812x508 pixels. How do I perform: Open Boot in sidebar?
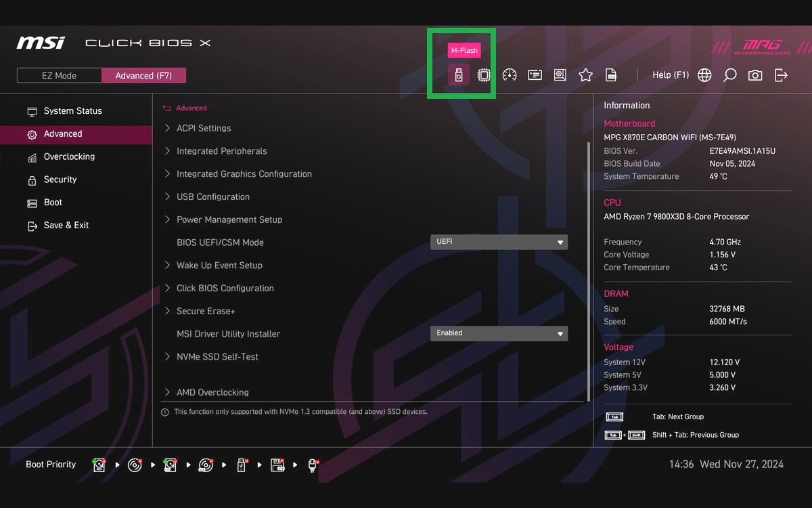[x=76, y=203]
